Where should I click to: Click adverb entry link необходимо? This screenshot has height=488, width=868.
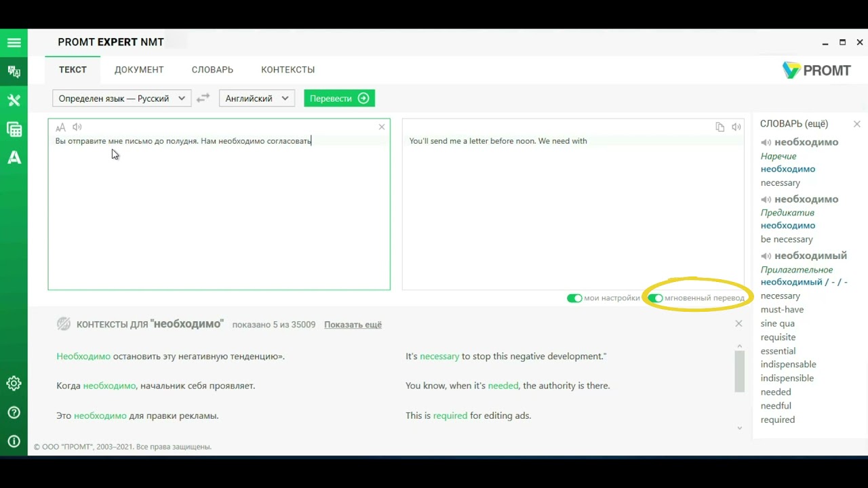(x=788, y=169)
